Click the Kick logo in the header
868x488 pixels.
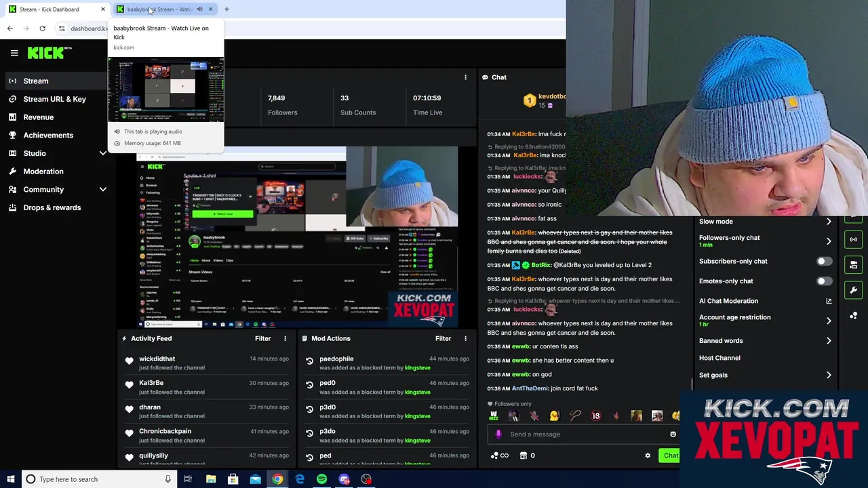[50, 53]
